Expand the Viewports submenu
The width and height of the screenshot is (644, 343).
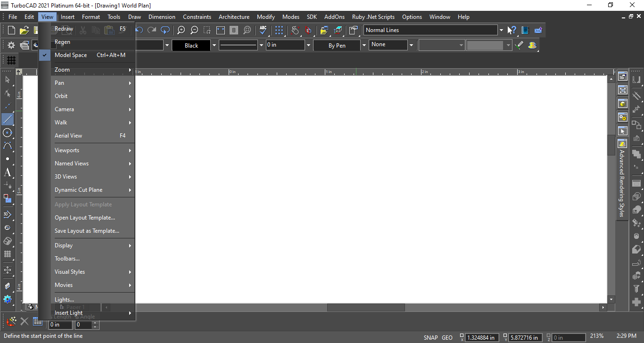coord(87,150)
